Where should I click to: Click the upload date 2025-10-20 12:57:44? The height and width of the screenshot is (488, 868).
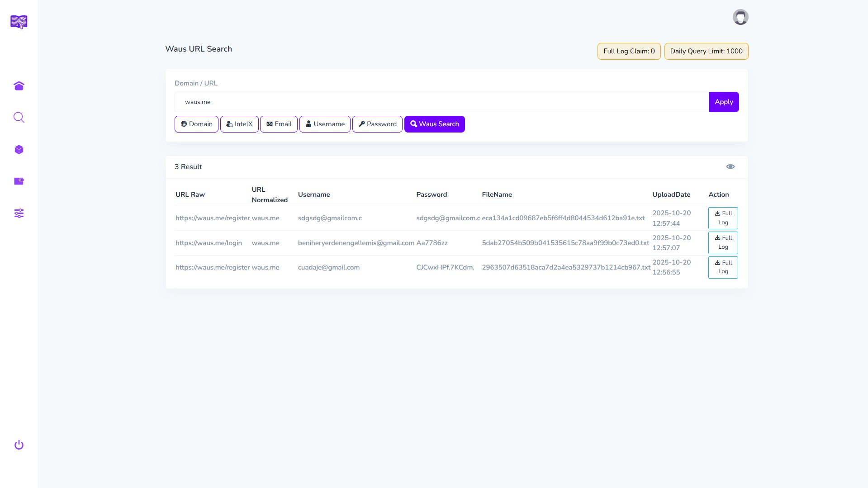click(672, 218)
